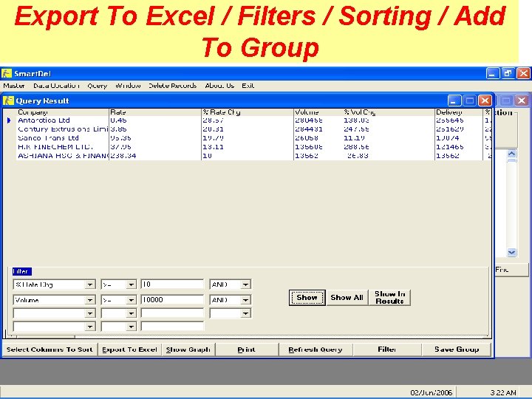Click the Save Group button

click(x=457, y=349)
